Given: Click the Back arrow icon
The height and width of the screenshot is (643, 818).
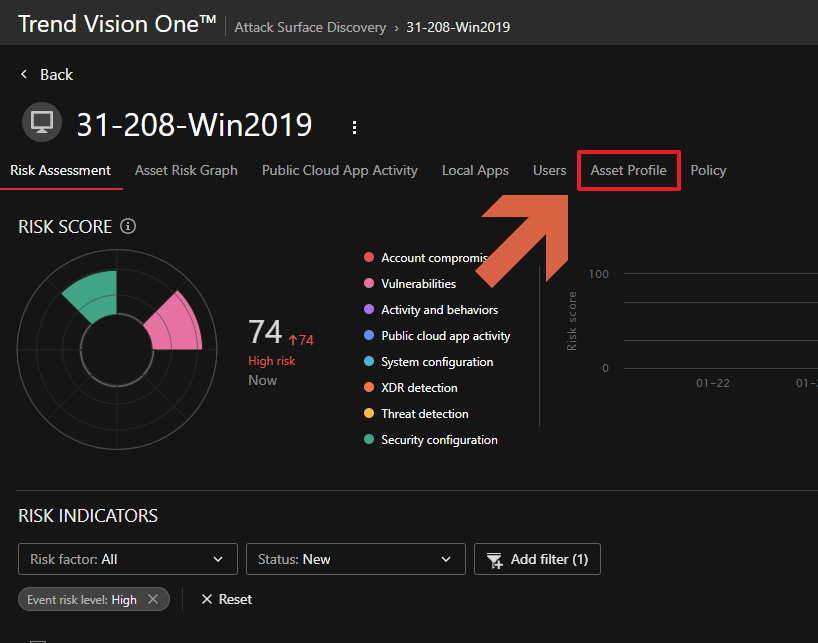Looking at the screenshot, I should [24, 75].
